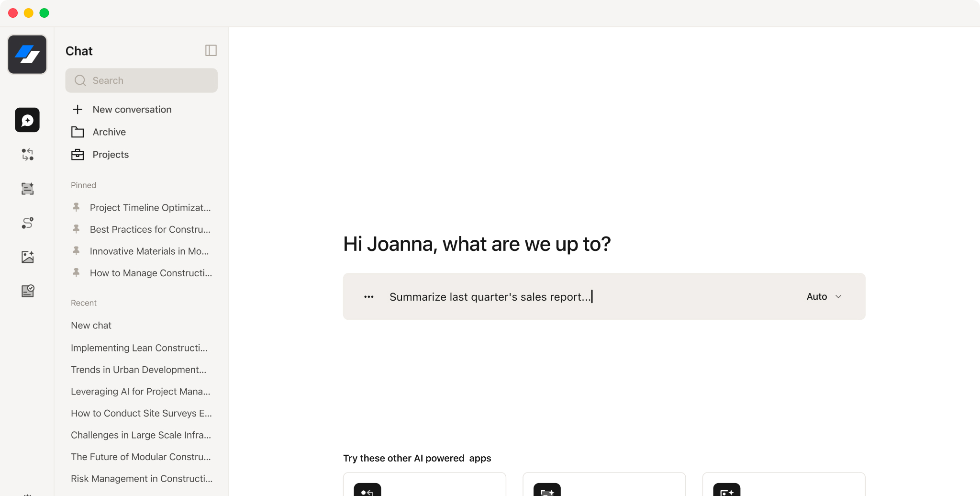Viewport: 980px width, 496px height.
Task: Open the Chat app in left rail
Action: (x=27, y=120)
